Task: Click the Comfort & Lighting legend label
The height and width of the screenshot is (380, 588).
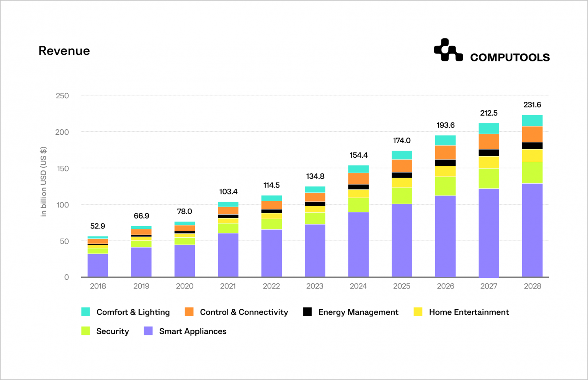Action: tap(133, 312)
